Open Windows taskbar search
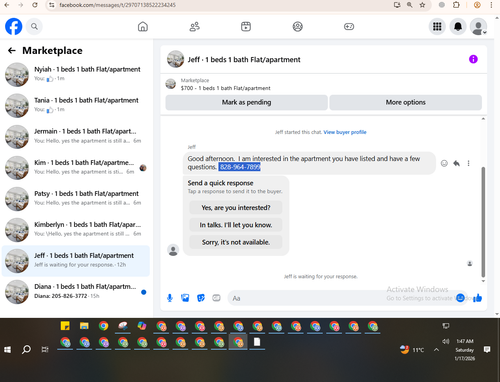Image resolution: width=500 pixels, height=382 pixels. (26, 349)
